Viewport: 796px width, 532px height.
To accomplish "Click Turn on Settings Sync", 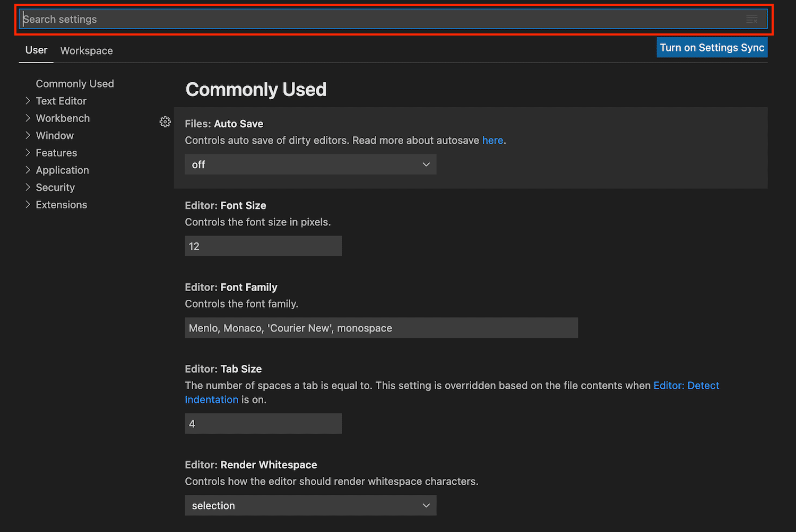I will tap(712, 47).
